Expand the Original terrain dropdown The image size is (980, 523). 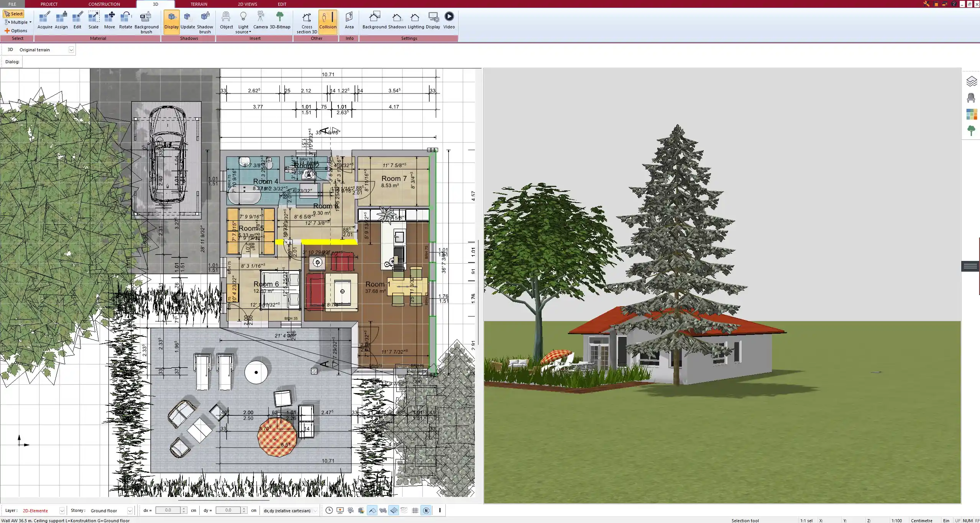(71, 50)
